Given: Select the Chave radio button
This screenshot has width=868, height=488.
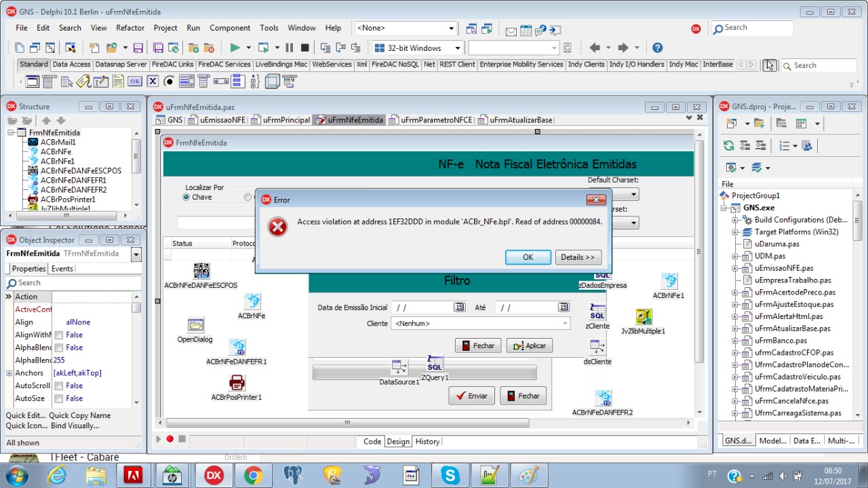Looking at the screenshot, I should (186, 197).
